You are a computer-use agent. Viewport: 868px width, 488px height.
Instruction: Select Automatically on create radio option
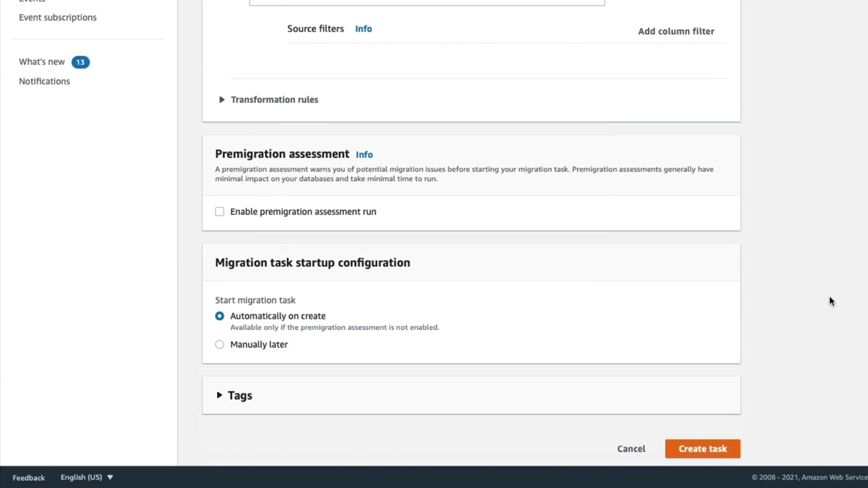(x=220, y=316)
